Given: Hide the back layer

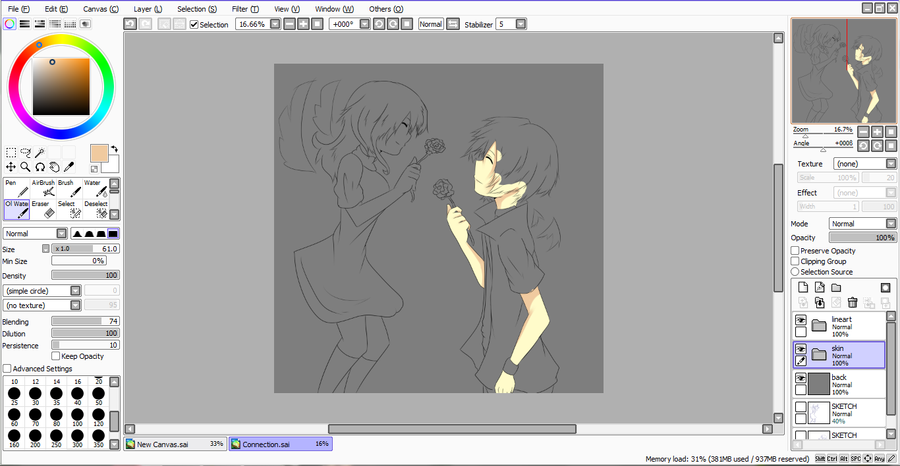Looking at the screenshot, I should click(x=801, y=378).
